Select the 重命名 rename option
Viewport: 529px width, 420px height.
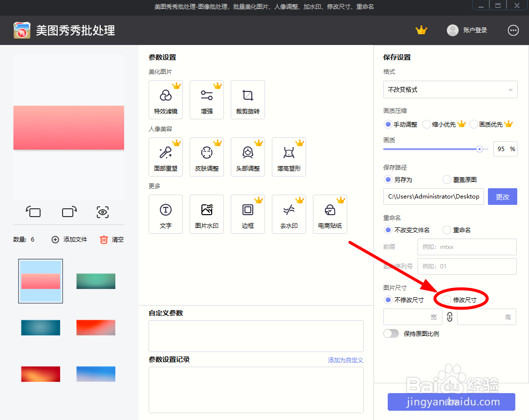click(457, 230)
